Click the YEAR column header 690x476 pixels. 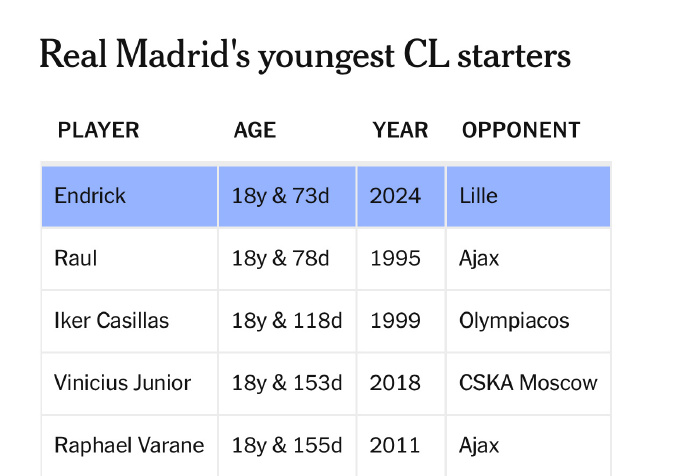(400, 130)
